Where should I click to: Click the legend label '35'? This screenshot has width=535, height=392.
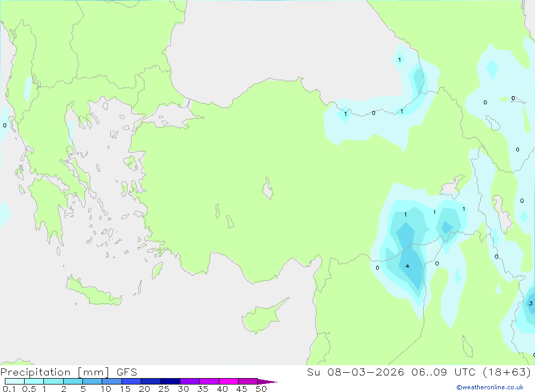203,389
